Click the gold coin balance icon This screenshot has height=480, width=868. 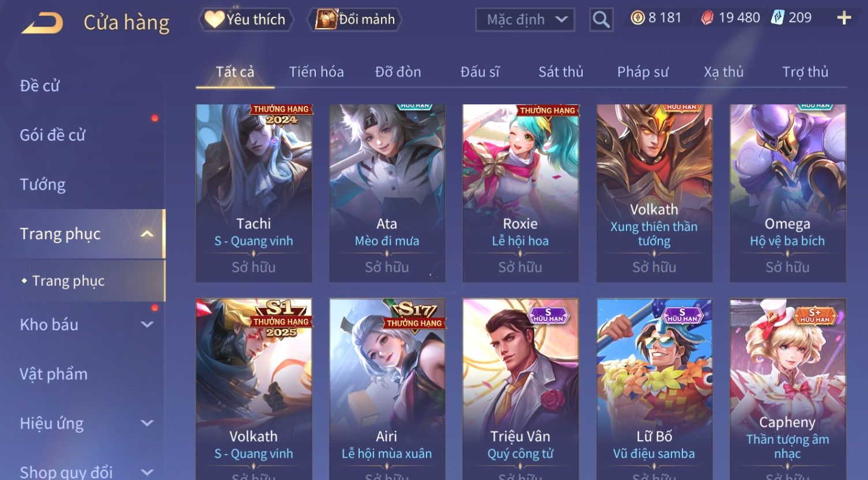coord(637,18)
